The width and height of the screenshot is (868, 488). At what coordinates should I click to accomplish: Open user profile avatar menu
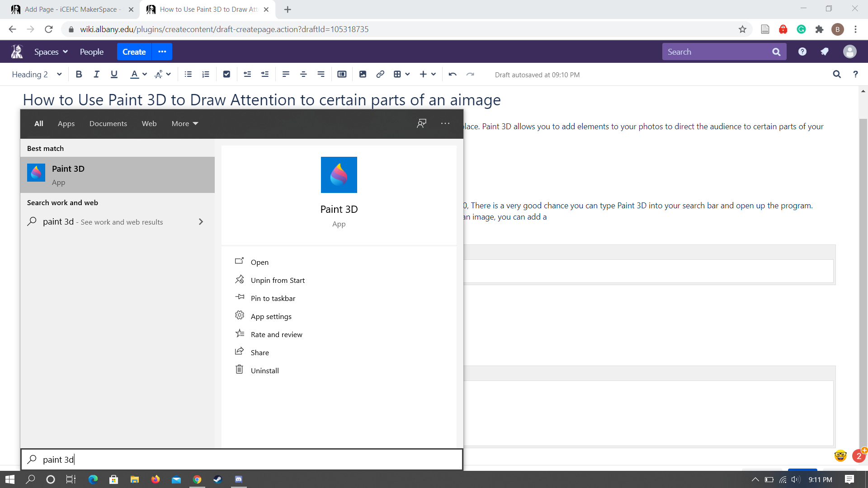[x=850, y=52]
